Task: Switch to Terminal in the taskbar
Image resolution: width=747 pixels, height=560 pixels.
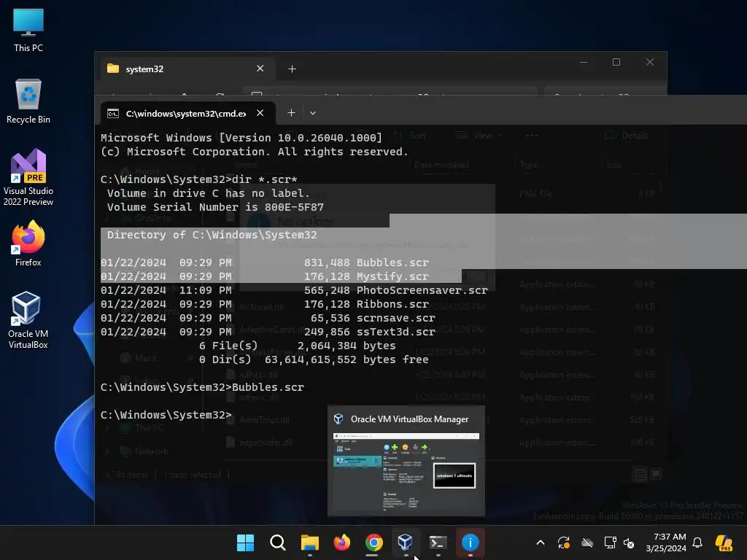Action: 438,542
